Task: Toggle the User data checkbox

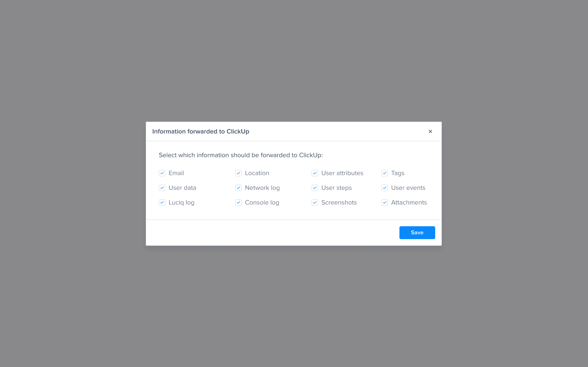Action: point(162,188)
